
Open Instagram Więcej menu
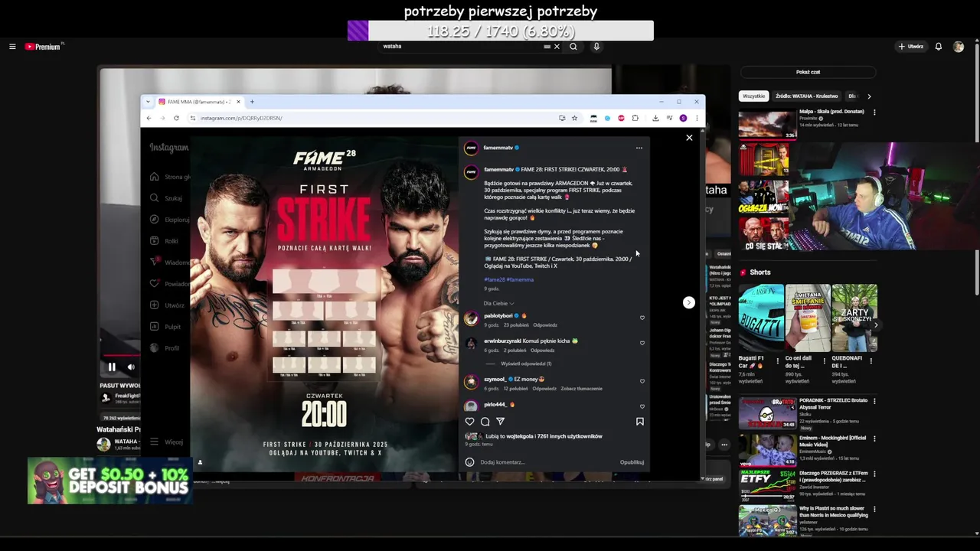tap(165, 442)
